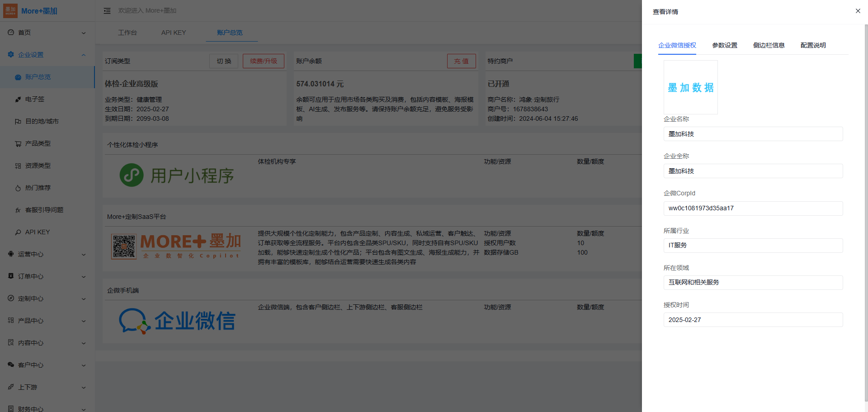Click the 热门推荐 flame icon

18,188
